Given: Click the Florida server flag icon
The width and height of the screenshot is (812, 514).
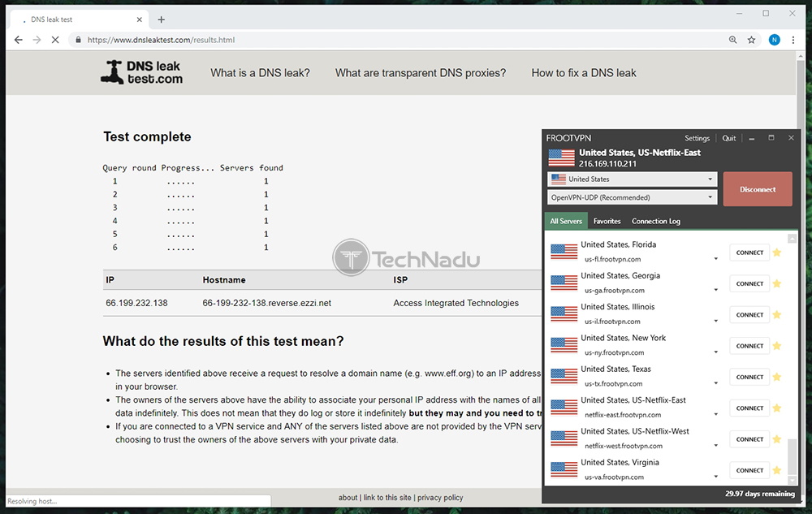Looking at the screenshot, I should coord(564,252).
